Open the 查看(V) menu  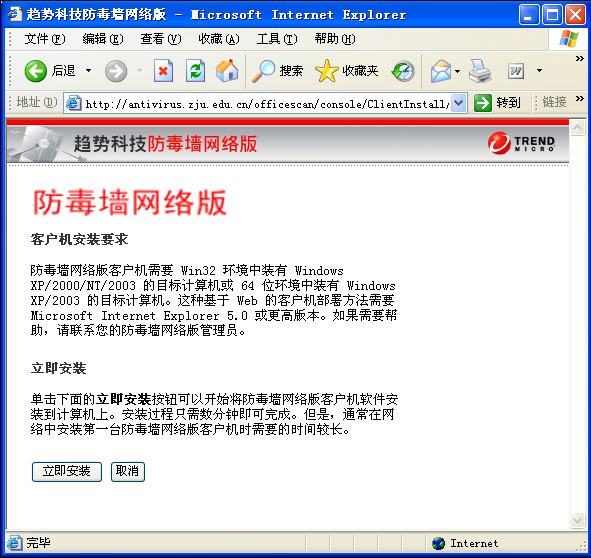click(161, 39)
